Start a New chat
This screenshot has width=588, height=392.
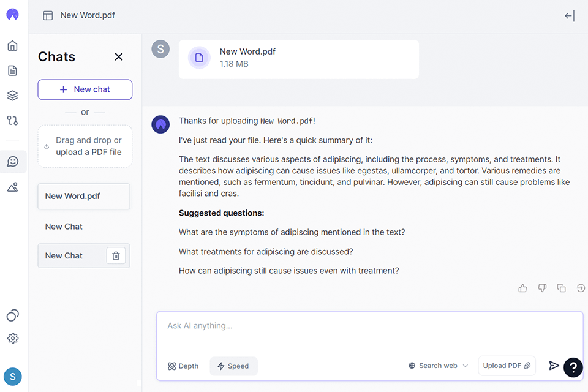[x=85, y=89]
